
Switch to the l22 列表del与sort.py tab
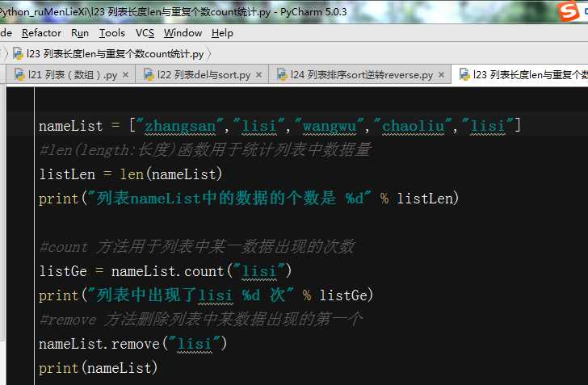204,75
